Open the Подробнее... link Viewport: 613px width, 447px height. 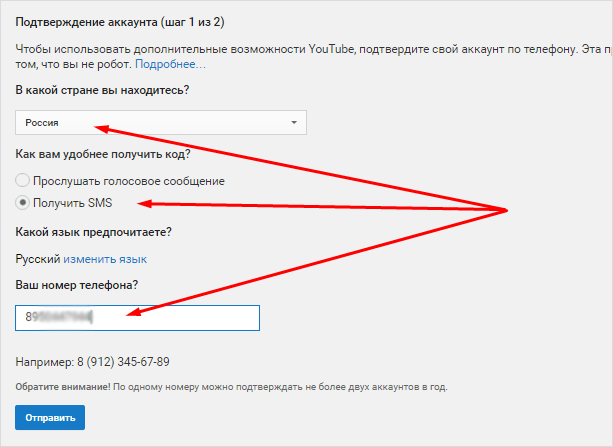170,64
